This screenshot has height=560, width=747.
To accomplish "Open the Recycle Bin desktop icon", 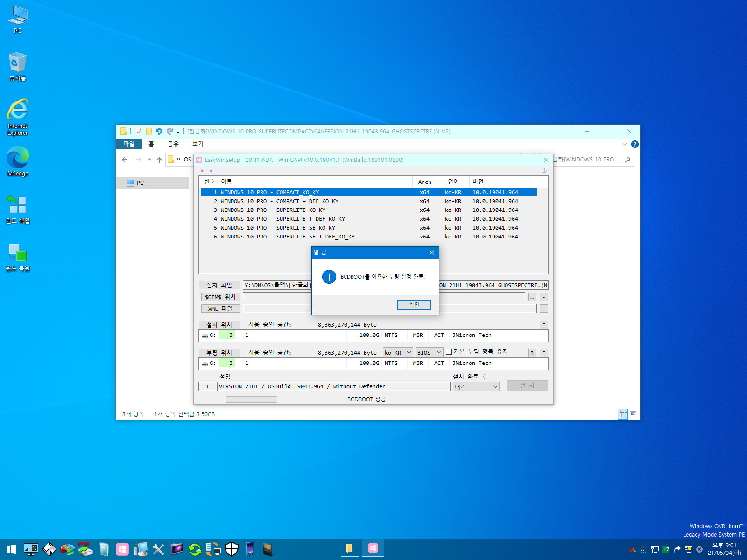I will (x=18, y=67).
